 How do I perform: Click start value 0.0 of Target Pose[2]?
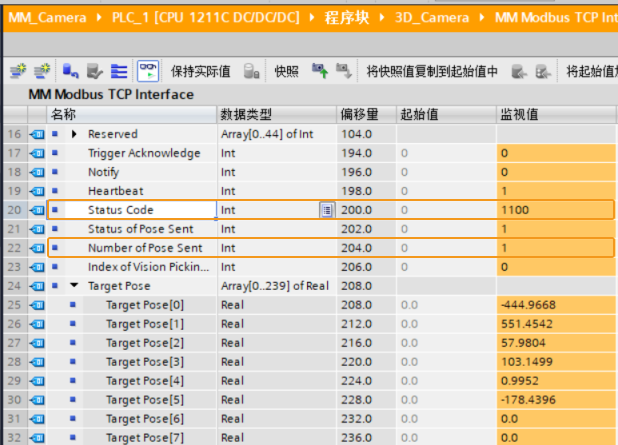click(409, 343)
